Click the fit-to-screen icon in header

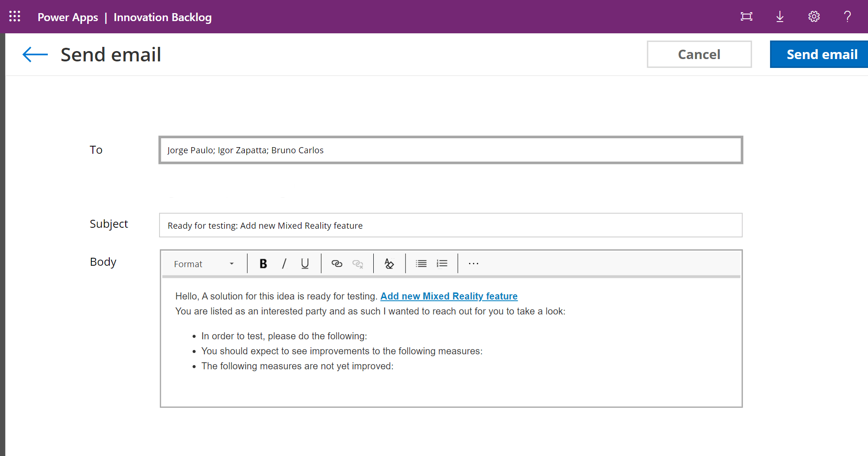pyautogui.click(x=746, y=17)
